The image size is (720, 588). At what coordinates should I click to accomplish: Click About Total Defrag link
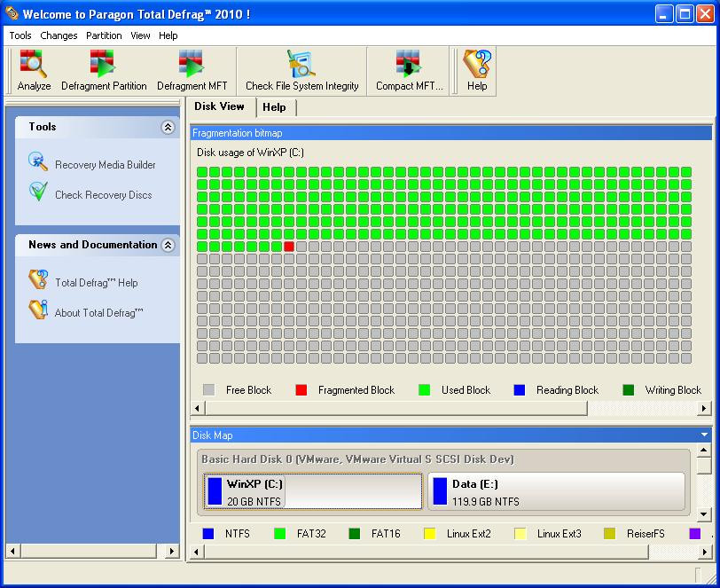tap(98, 313)
